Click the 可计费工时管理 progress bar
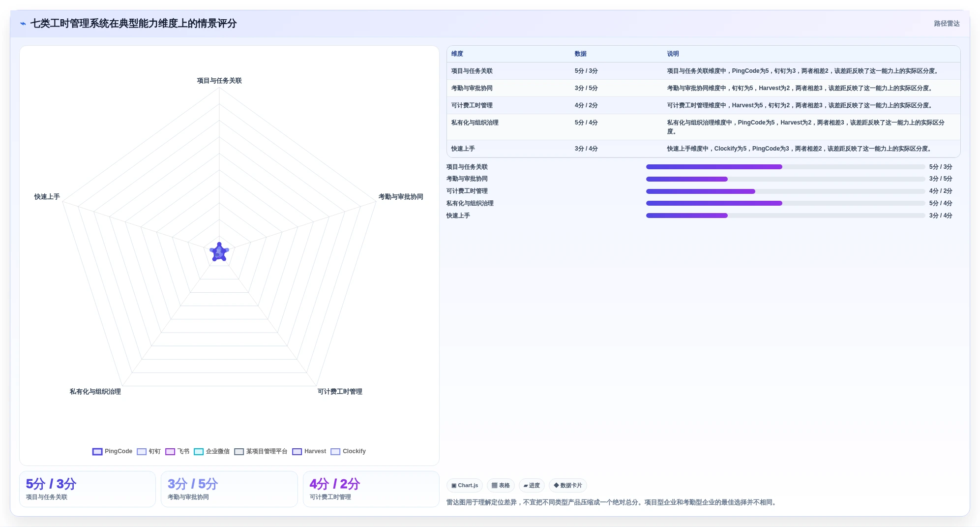 point(785,191)
